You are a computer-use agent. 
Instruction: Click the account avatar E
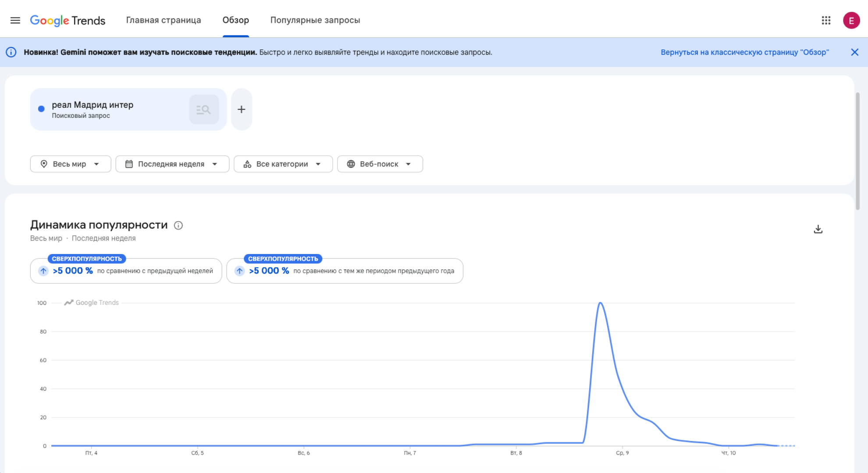(x=851, y=20)
